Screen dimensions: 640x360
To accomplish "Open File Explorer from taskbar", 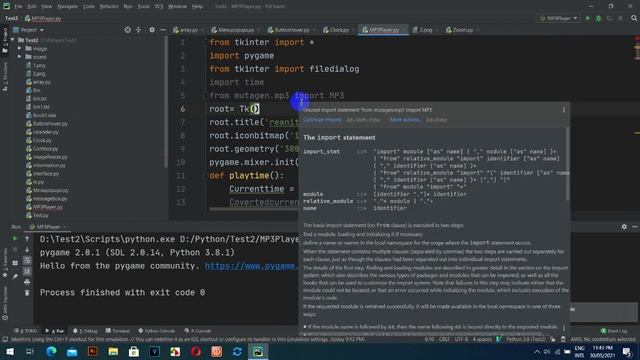I will point(113,351).
